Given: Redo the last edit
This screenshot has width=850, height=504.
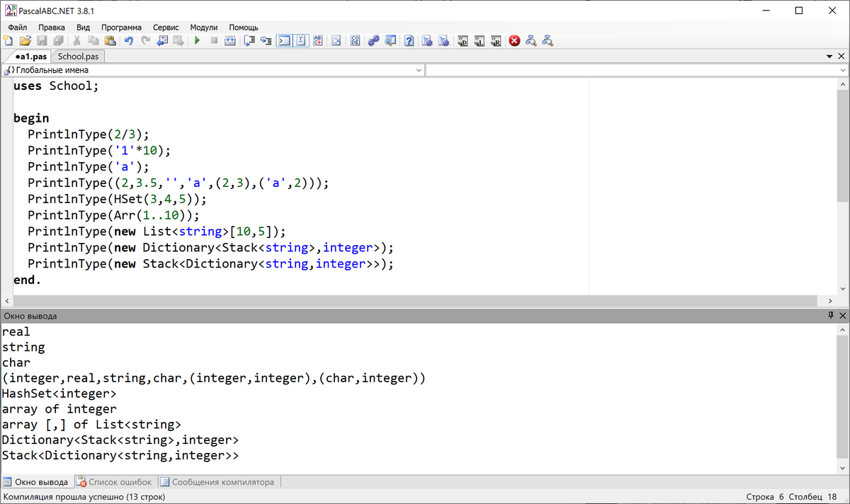Looking at the screenshot, I should (146, 41).
